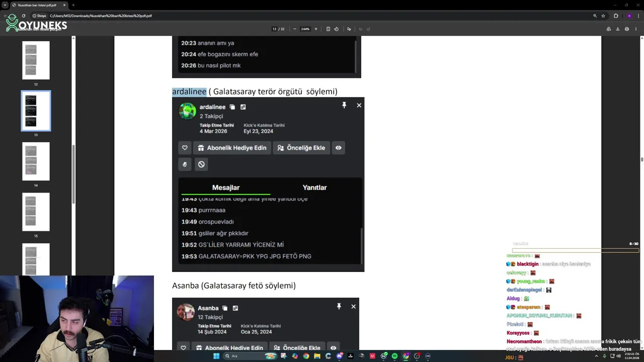Click the main document vertical scrollbar

pos(641,159)
